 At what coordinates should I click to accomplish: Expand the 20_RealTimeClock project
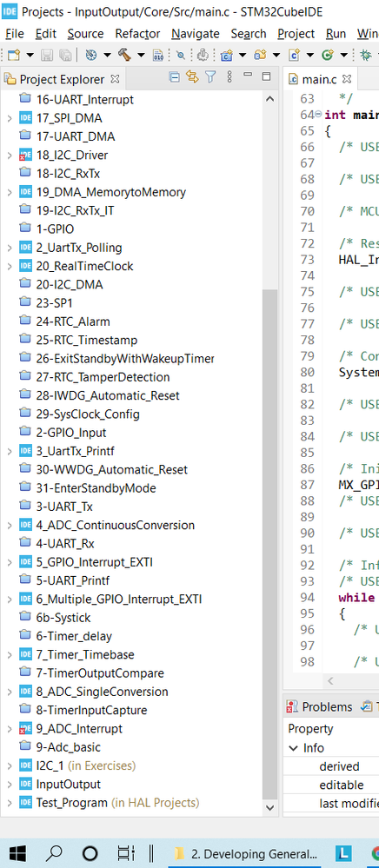pos(9,266)
